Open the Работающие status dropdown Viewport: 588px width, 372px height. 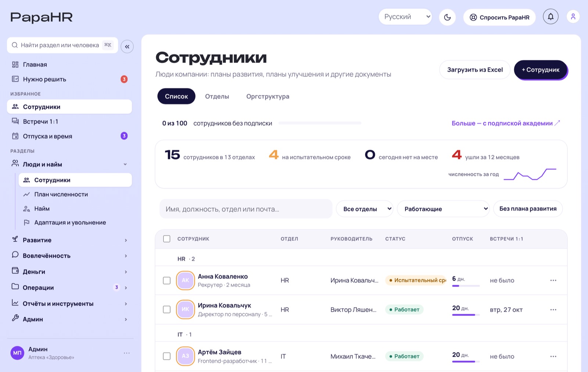point(443,209)
